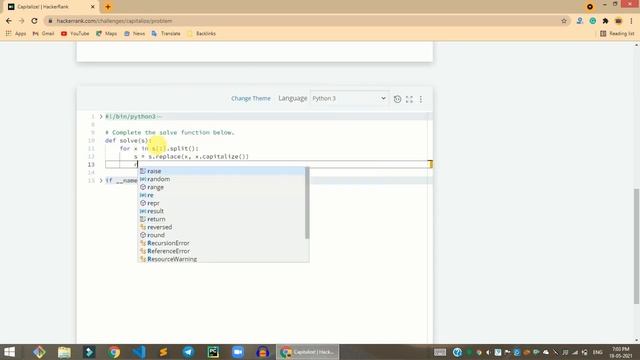Click line 12 s.replace code text
The image size is (640, 360).
point(191,156)
